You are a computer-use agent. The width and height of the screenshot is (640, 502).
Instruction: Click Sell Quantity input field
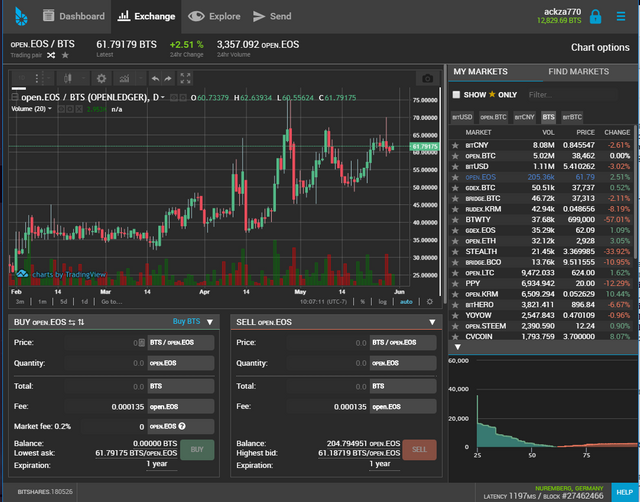pyautogui.click(x=327, y=363)
